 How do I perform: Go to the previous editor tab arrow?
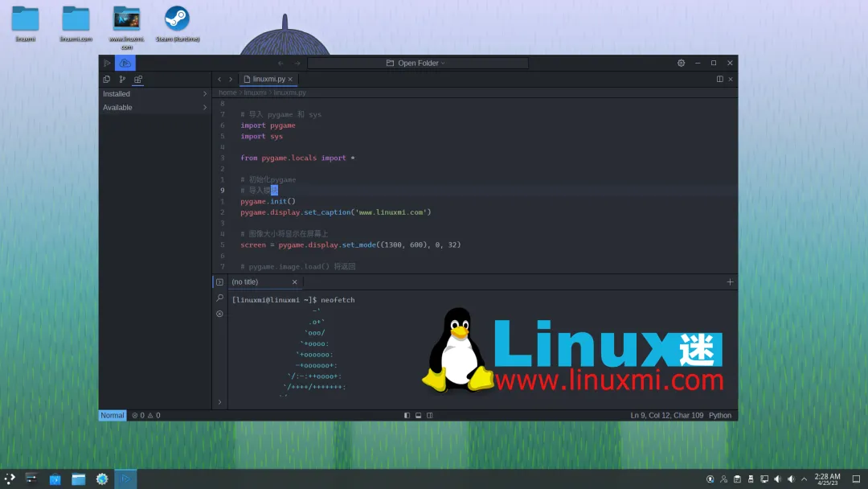coord(219,79)
